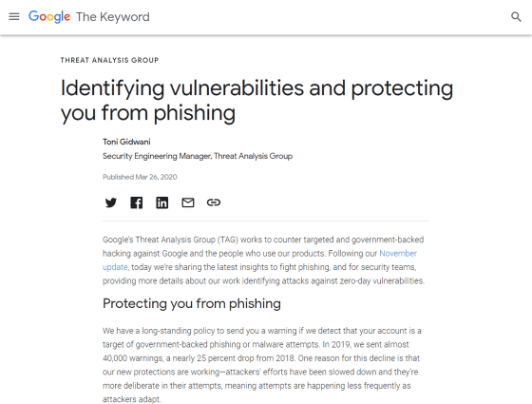The height and width of the screenshot is (404, 532).
Task: Open the search magnifier icon
Action: coord(516,17)
